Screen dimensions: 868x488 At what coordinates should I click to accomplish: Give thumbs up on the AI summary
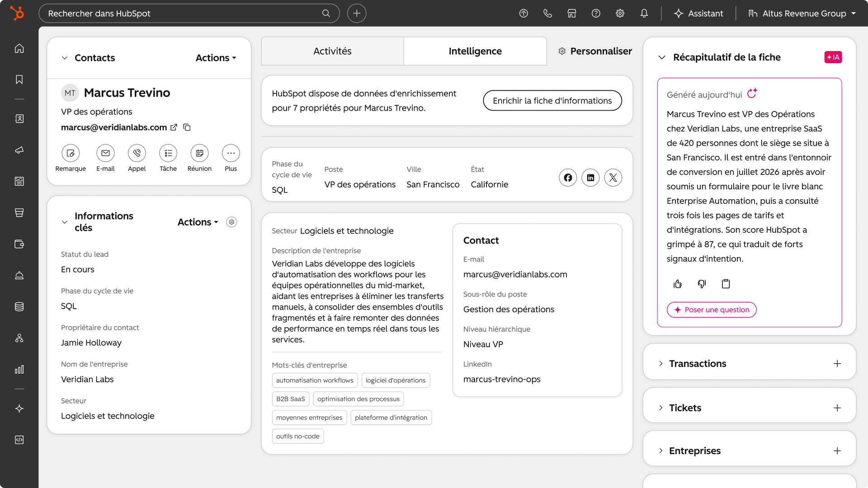point(677,284)
